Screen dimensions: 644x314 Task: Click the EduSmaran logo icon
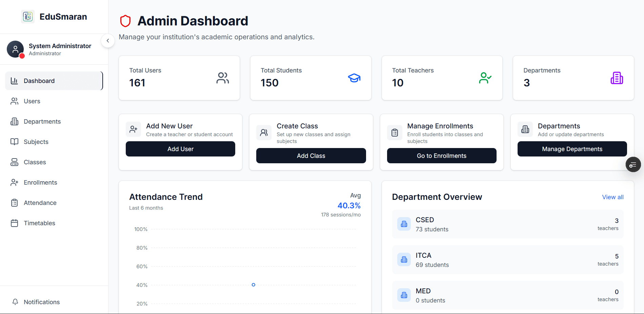point(28,17)
